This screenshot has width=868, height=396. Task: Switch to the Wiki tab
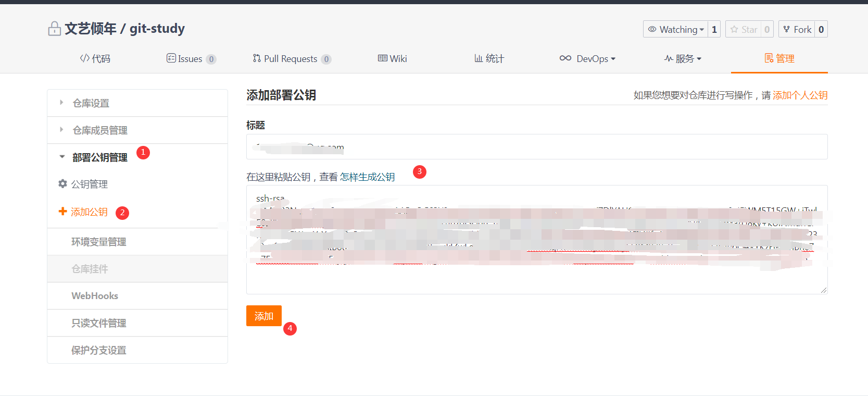click(x=393, y=59)
